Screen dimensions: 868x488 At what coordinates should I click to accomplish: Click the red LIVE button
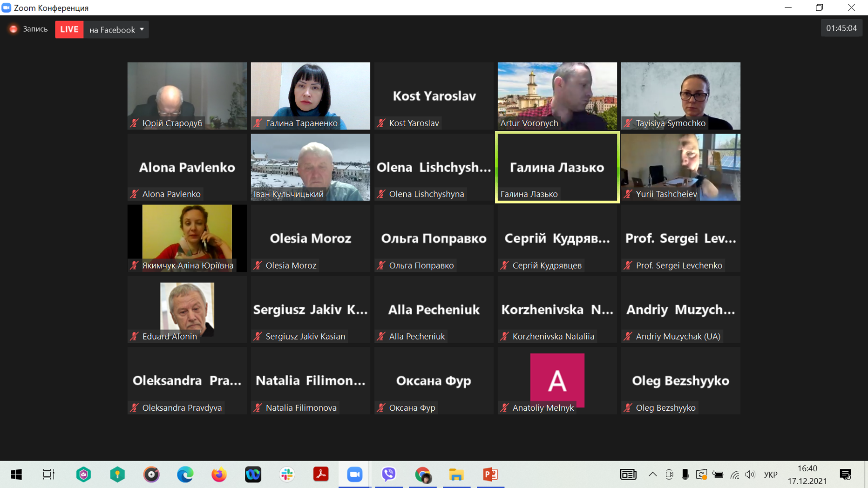tap(69, 29)
